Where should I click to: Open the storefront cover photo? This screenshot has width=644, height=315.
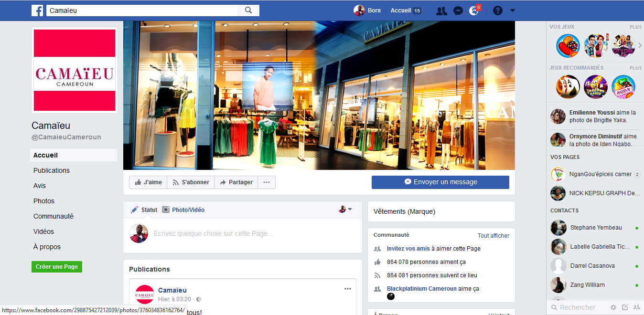319,95
